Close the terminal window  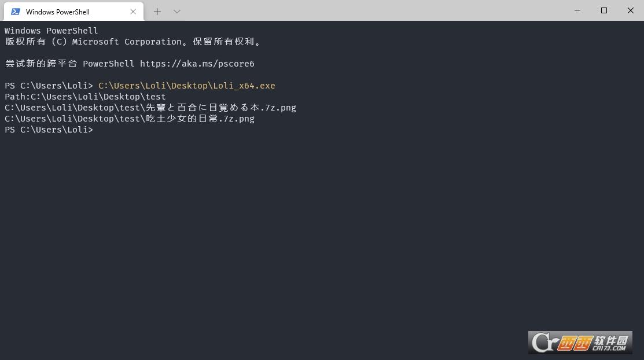point(631,10)
